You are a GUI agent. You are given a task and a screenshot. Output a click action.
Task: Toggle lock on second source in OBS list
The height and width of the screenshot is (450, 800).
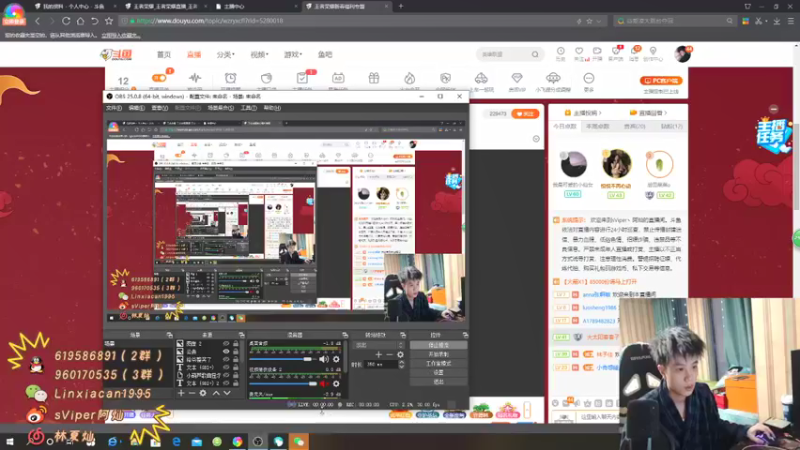coord(236,352)
